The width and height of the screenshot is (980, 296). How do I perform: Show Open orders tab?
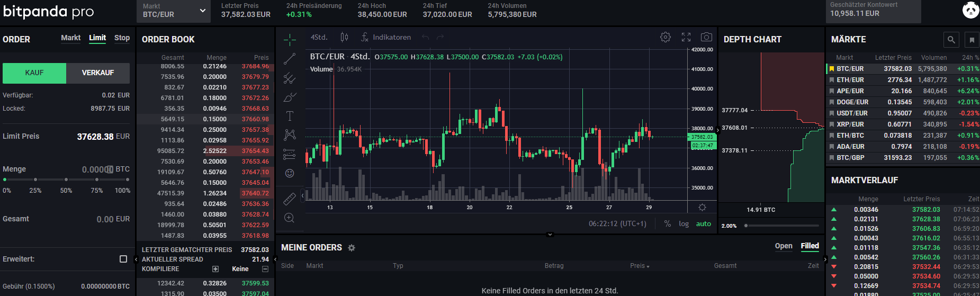click(784, 246)
